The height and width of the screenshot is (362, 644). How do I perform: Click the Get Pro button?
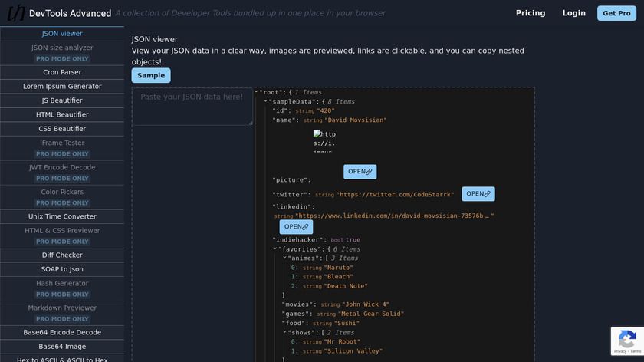(616, 13)
